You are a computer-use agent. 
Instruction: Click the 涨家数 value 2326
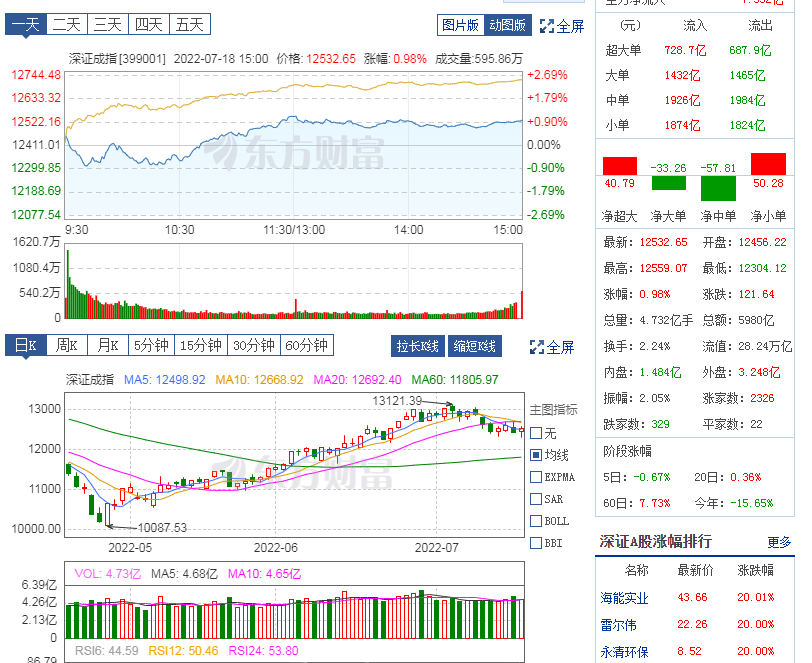pyautogui.click(x=762, y=398)
